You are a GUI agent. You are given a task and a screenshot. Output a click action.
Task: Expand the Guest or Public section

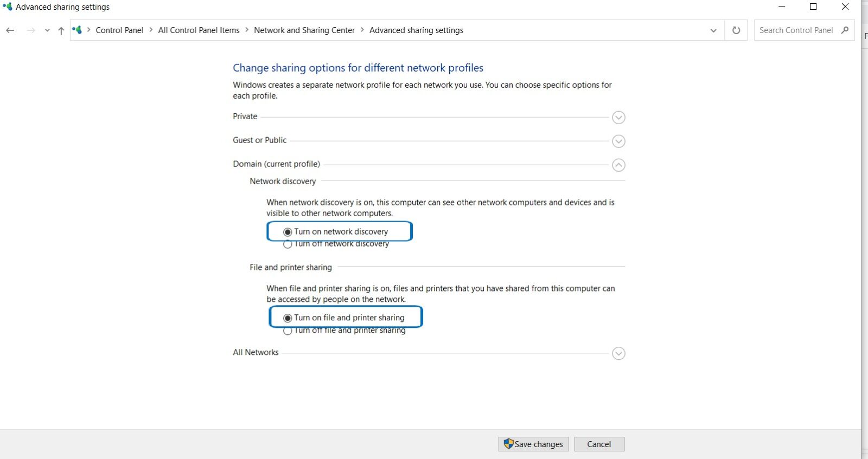coord(618,141)
